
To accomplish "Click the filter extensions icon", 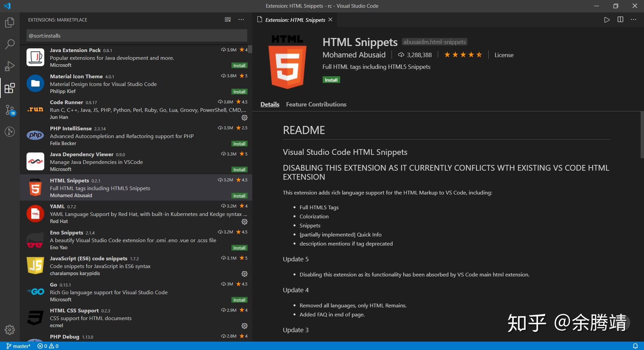I will coord(227,19).
